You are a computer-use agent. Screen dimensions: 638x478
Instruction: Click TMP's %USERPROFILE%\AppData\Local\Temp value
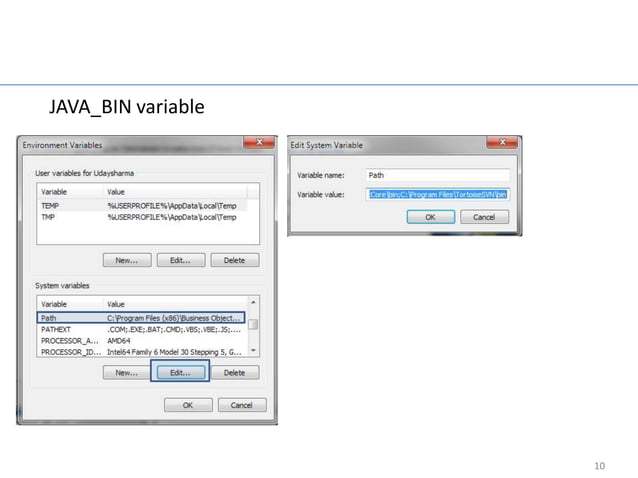point(172,217)
